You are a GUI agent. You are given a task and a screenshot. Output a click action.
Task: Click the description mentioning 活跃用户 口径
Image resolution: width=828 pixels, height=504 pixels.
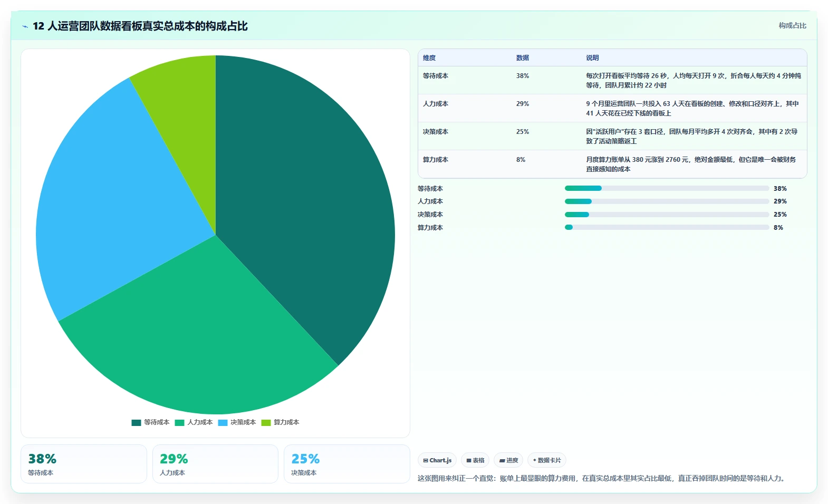(x=692, y=137)
